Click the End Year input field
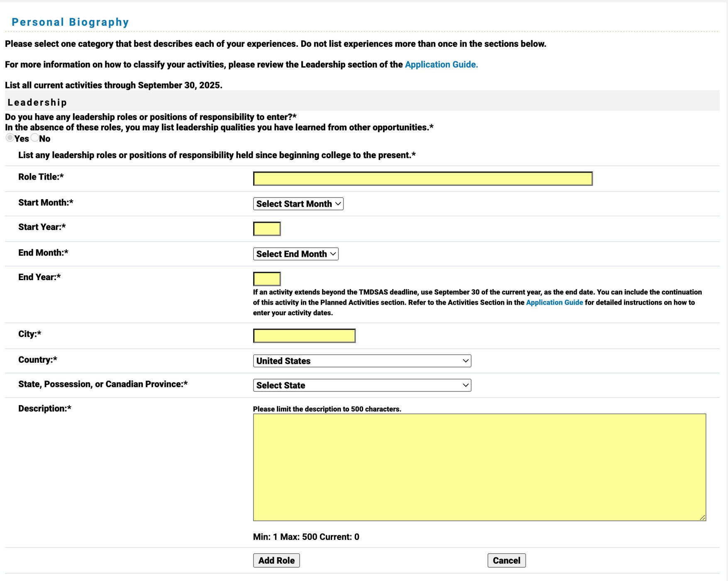 point(266,278)
